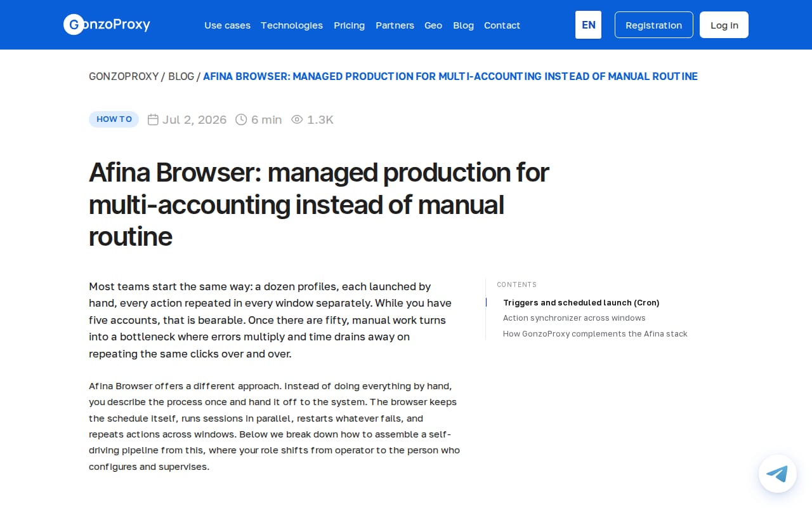This screenshot has height=508, width=812.
Task: Click the clock icon beside 6 min
Action: click(x=241, y=119)
